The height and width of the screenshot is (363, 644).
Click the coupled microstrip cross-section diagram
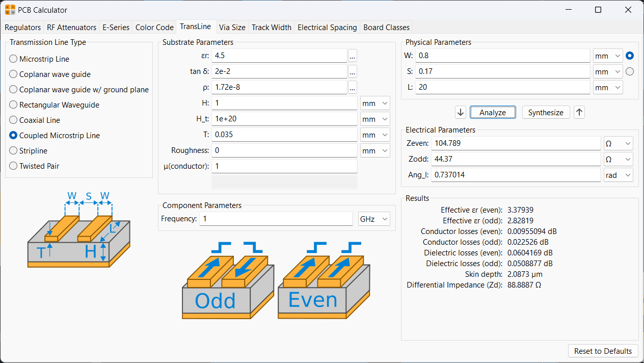click(x=79, y=230)
